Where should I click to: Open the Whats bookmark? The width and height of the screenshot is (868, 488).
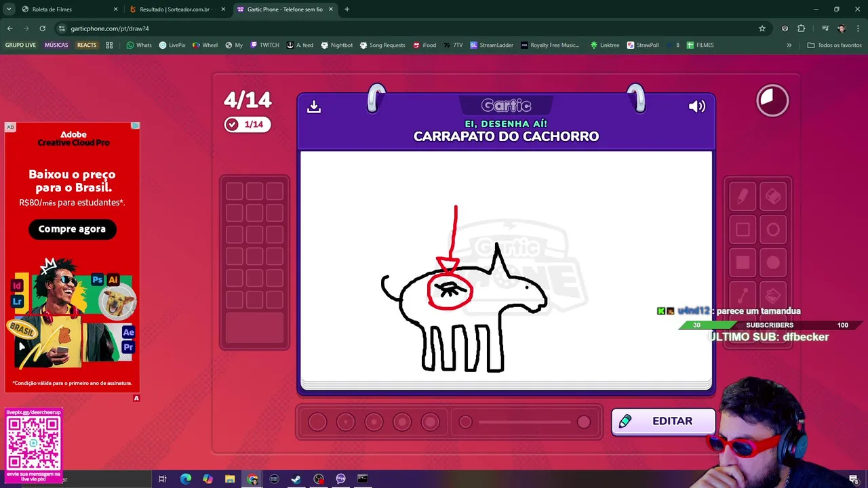coord(139,45)
